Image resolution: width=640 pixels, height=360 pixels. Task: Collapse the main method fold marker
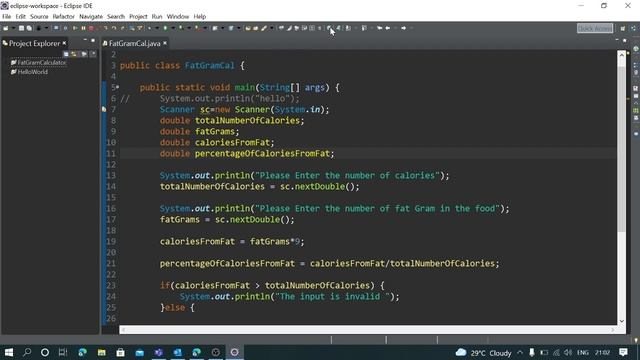[x=118, y=87]
